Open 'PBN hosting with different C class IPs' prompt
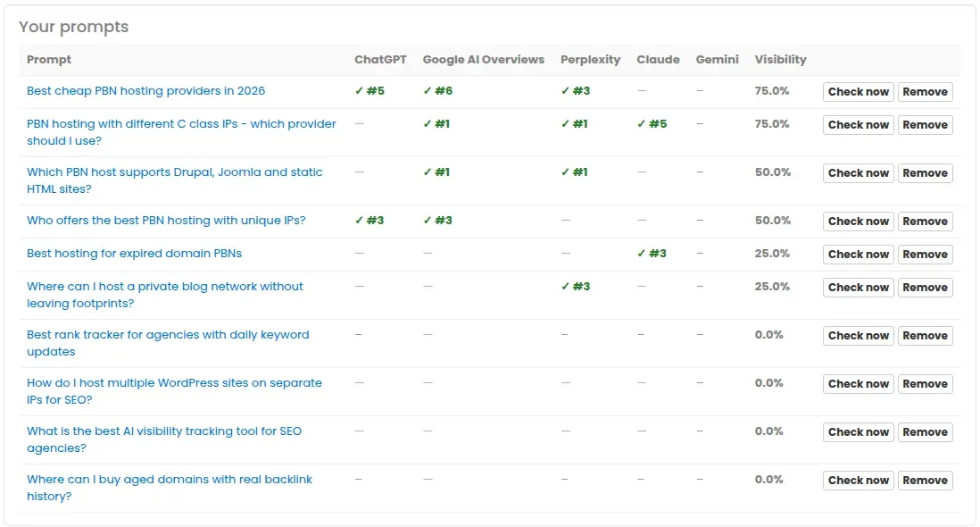This screenshot has height=527, width=980. [181, 132]
